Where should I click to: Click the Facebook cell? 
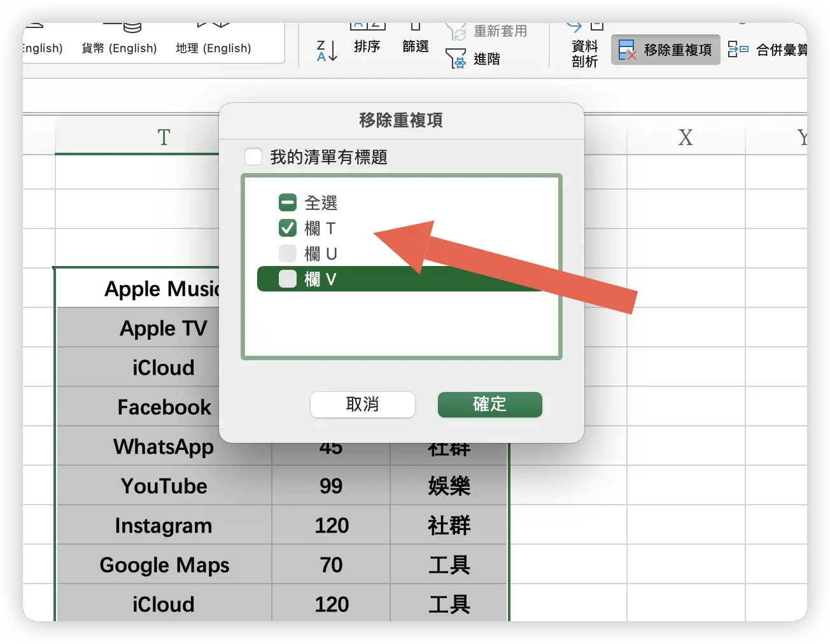click(x=138, y=407)
